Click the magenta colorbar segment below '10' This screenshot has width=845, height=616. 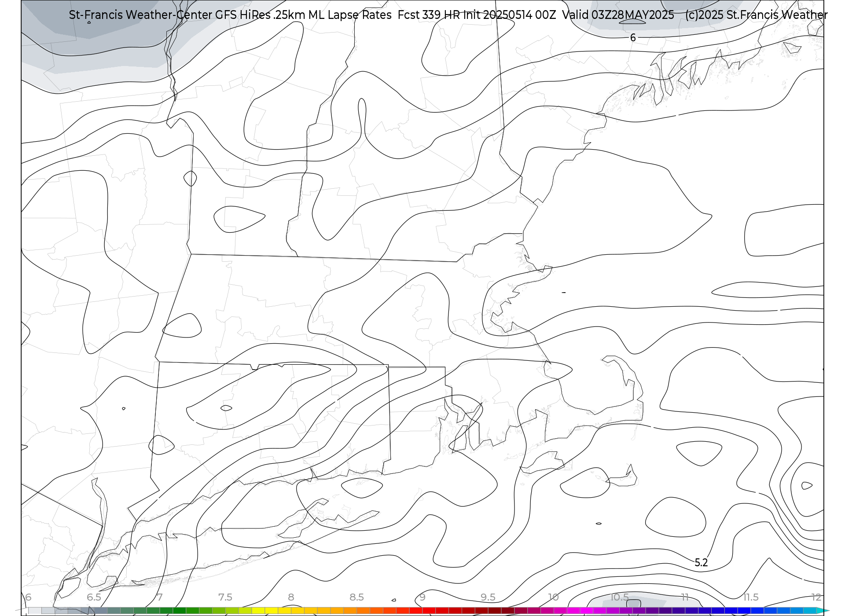[560, 611]
